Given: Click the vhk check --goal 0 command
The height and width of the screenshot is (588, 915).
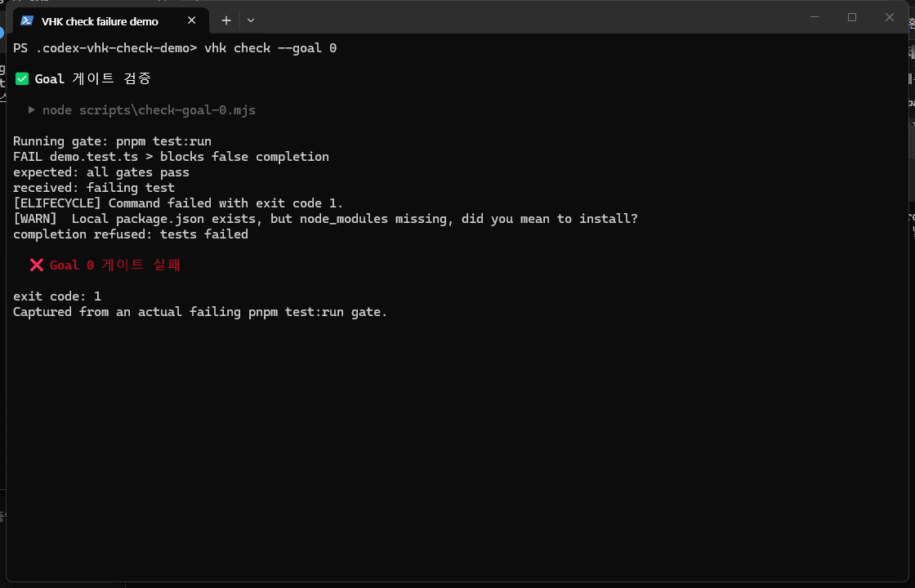Looking at the screenshot, I should (x=270, y=48).
